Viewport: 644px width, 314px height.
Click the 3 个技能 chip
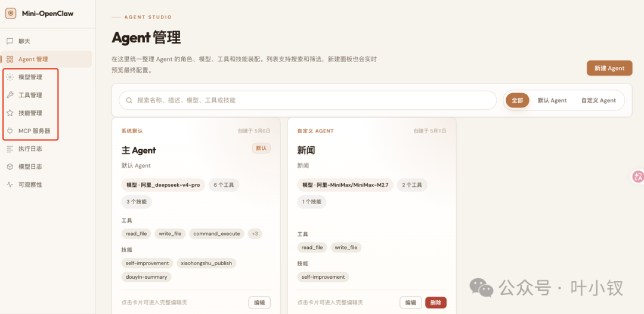[x=137, y=202]
